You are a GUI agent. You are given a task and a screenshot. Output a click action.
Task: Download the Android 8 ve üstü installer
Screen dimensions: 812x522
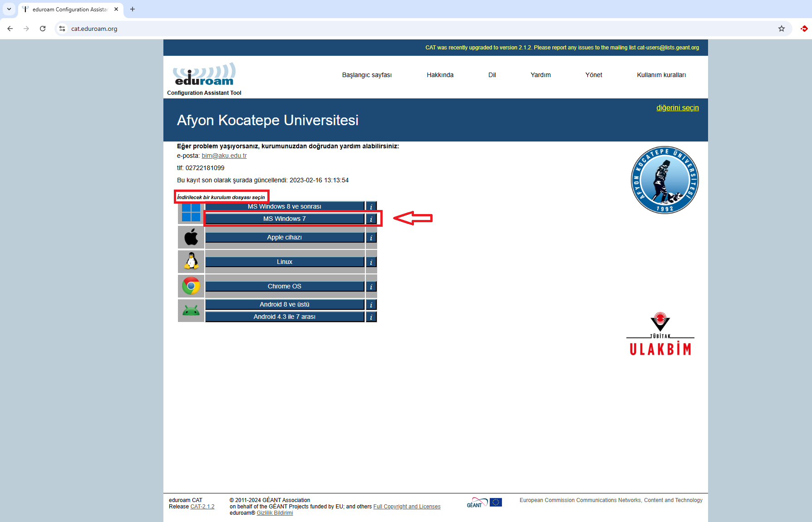coord(285,305)
